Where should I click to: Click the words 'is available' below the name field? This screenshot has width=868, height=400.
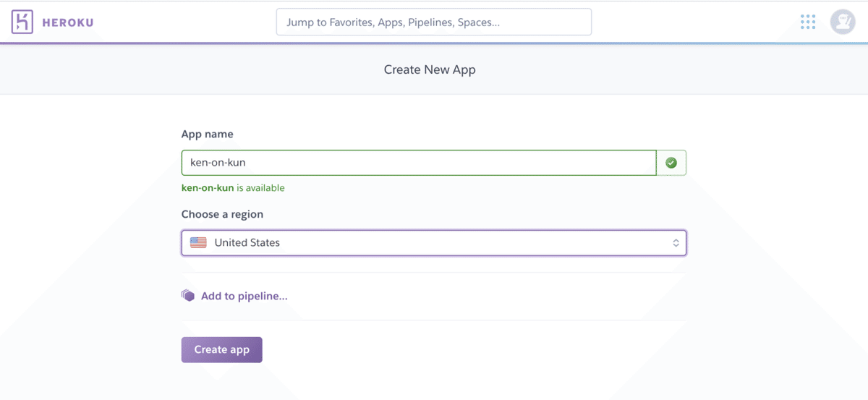(x=260, y=188)
